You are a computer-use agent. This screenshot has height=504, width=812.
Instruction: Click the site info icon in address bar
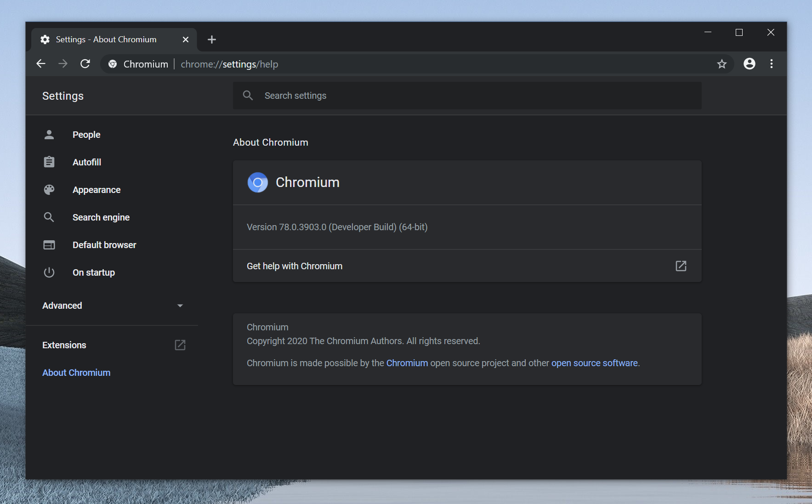pos(113,64)
